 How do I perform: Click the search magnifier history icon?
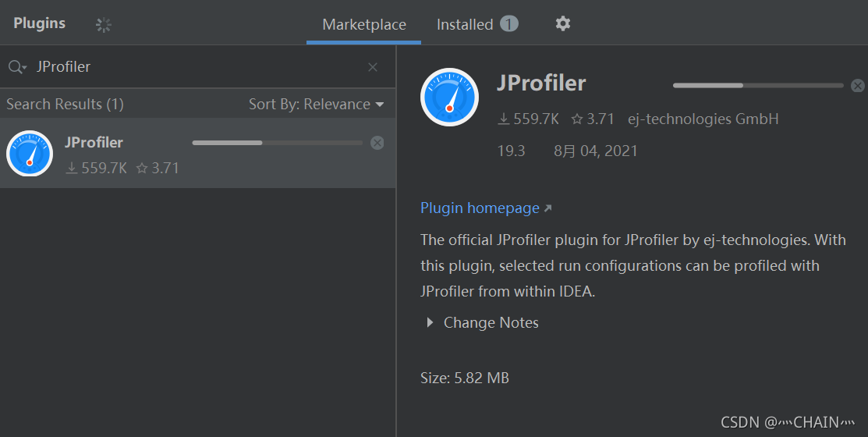(x=16, y=67)
